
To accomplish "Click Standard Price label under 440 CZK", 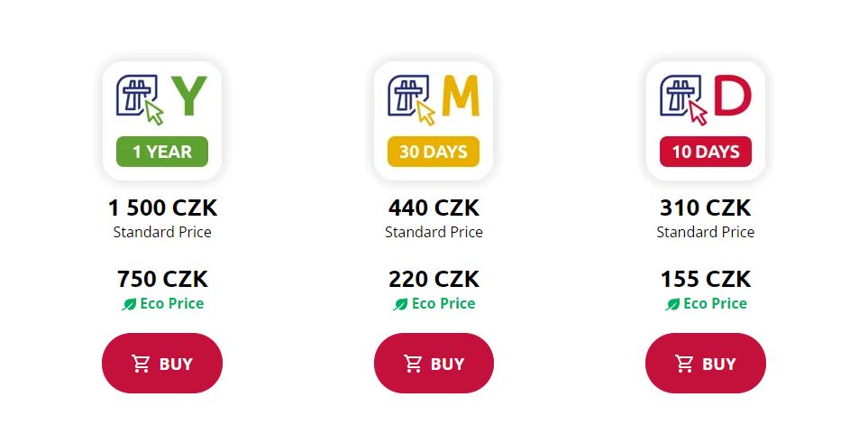I will [x=434, y=233].
